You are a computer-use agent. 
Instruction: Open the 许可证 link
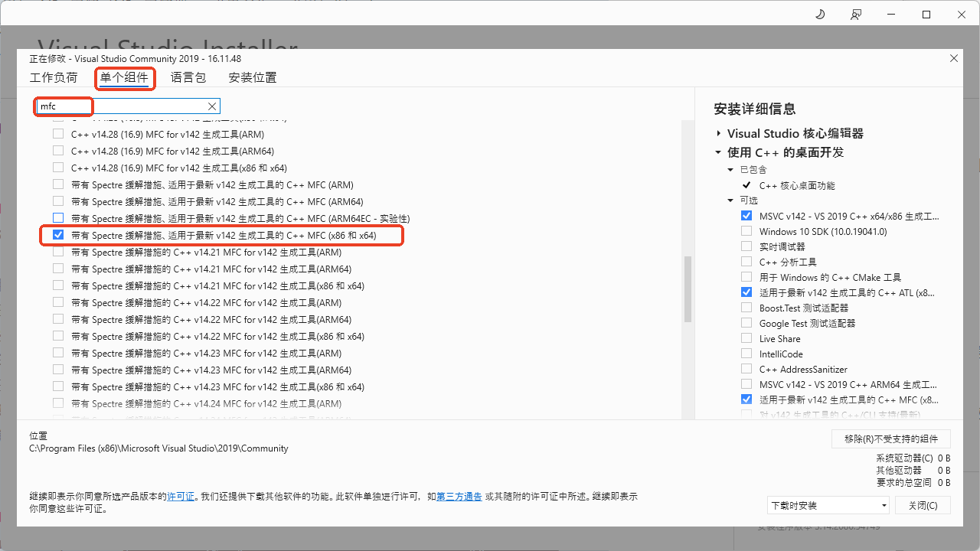coord(181,497)
